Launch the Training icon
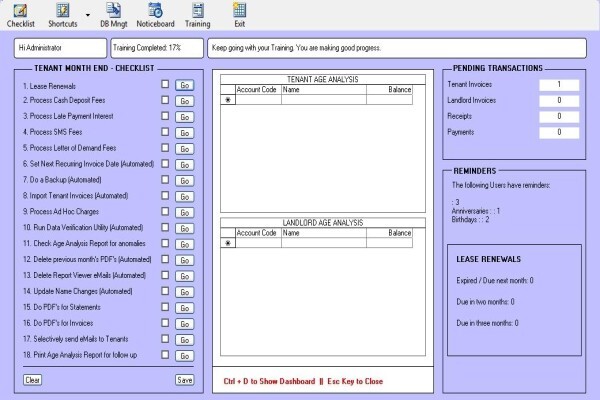 [x=197, y=15]
